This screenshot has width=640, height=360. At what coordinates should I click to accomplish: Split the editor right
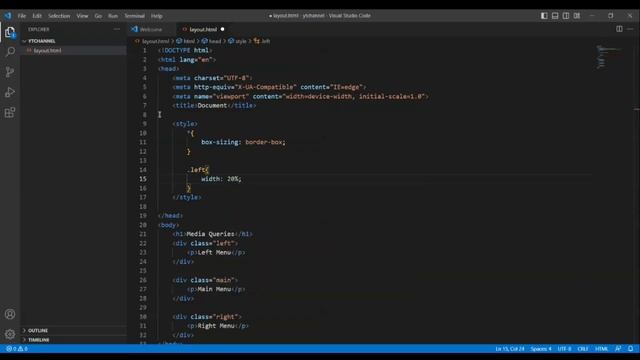[619, 29]
